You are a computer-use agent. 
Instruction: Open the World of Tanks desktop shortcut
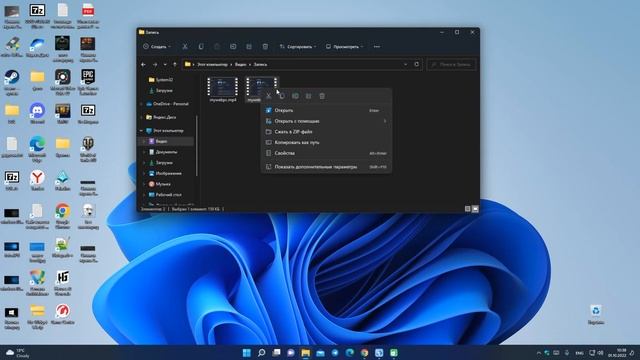(88, 150)
